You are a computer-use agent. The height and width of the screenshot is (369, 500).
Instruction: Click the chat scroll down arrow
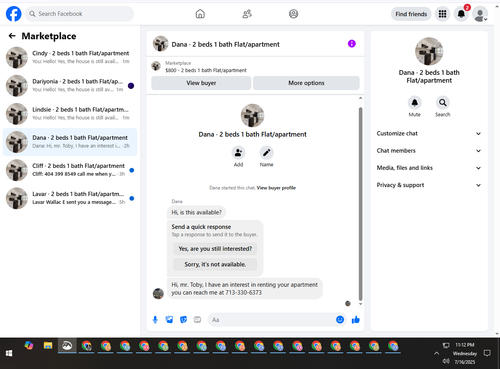coord(360,304)
